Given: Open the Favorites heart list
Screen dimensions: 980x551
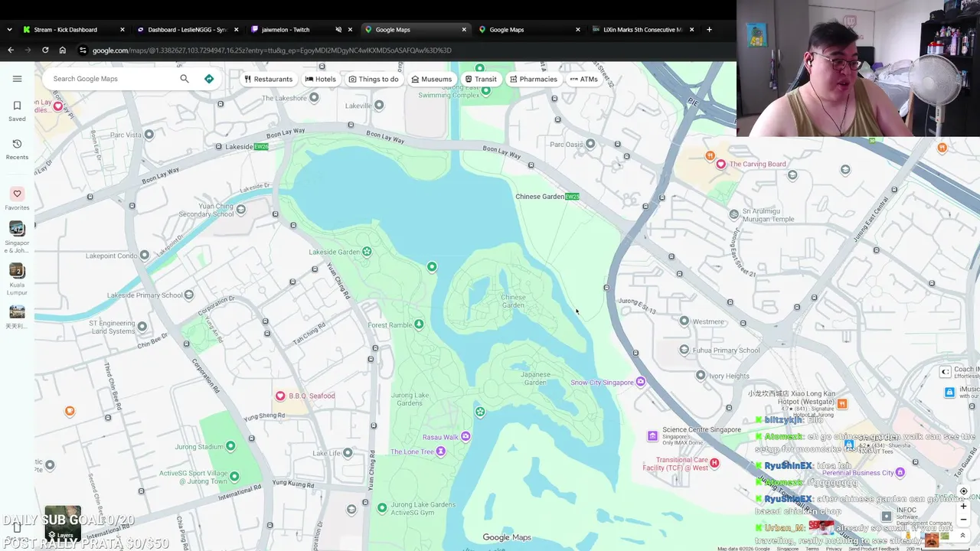Looking at the screenshot, I should coord(17,199).
